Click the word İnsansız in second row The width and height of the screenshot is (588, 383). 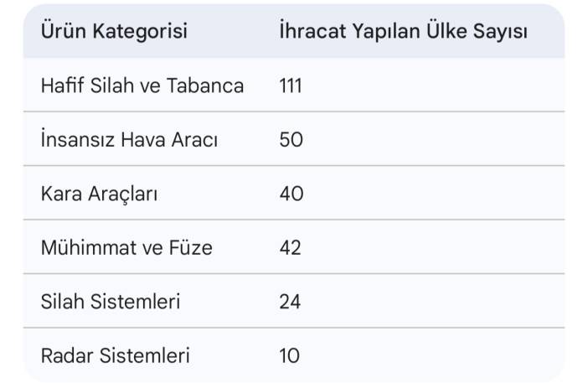coord(78,140)
